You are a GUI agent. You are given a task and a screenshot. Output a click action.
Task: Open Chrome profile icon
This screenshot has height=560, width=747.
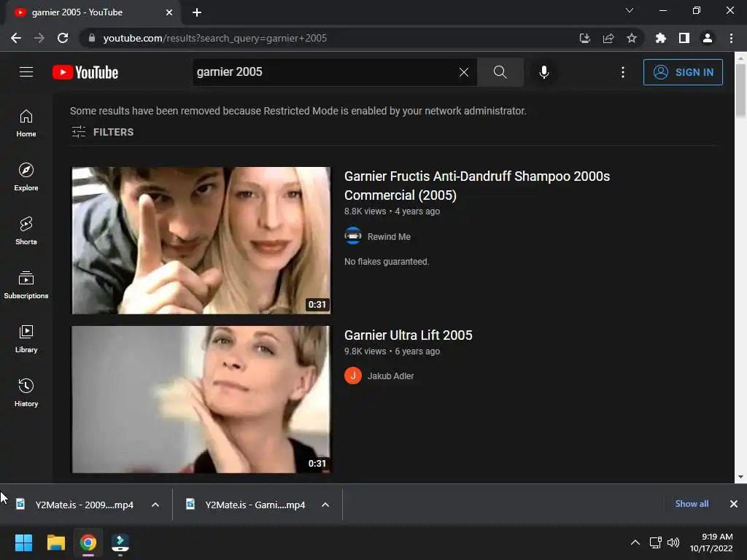(708, 38)
